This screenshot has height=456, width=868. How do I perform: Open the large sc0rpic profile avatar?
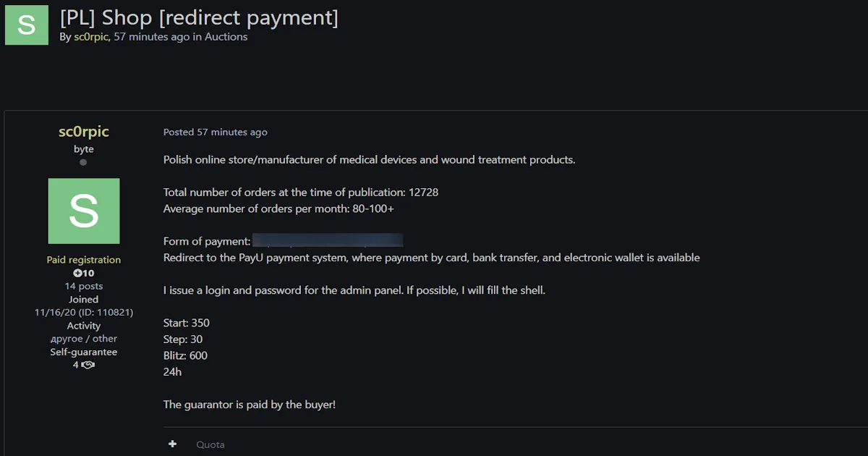click(x=84, y=211)
